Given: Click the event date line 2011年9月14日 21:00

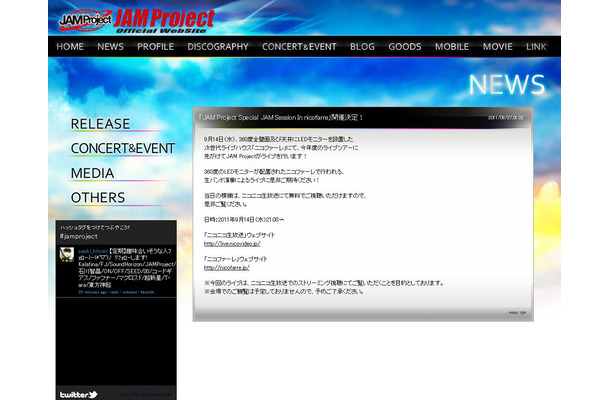Looking at the screenshot, I should (x=244, y=220).
